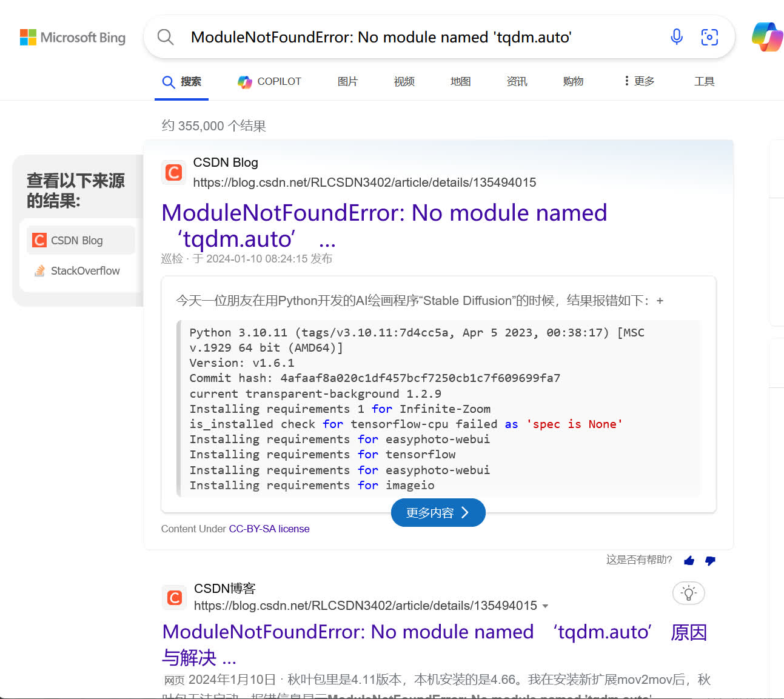Viewport: 784px width, 699px height.
Task: Open visual search camera icon
Action: coord(709,37)
